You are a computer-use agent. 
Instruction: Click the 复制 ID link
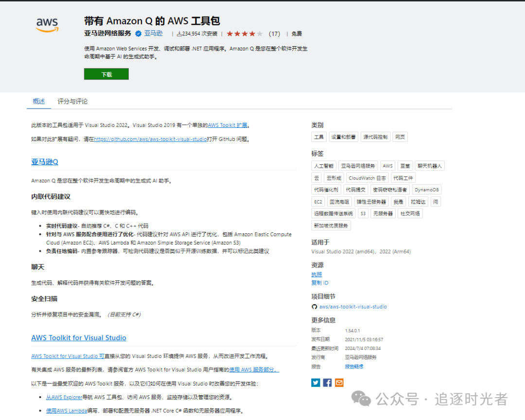pos(320,283)
